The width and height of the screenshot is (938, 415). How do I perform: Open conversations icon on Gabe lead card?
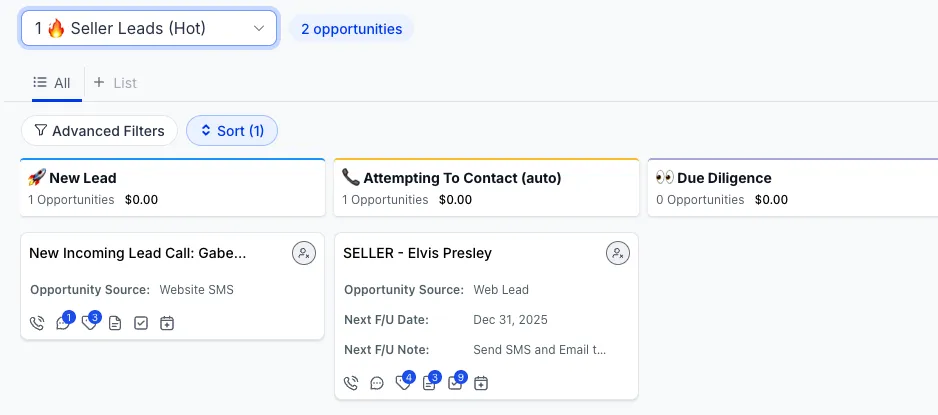coord(63,323)
